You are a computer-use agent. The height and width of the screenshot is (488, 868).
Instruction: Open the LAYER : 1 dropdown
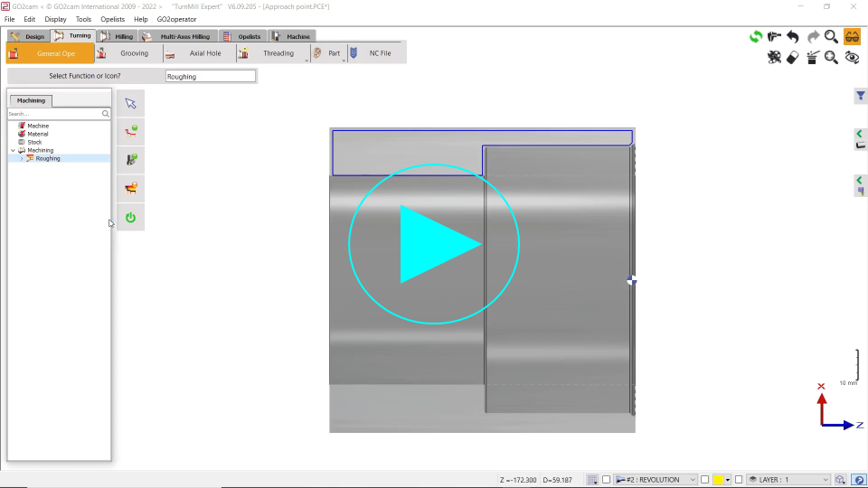point(788,480)
